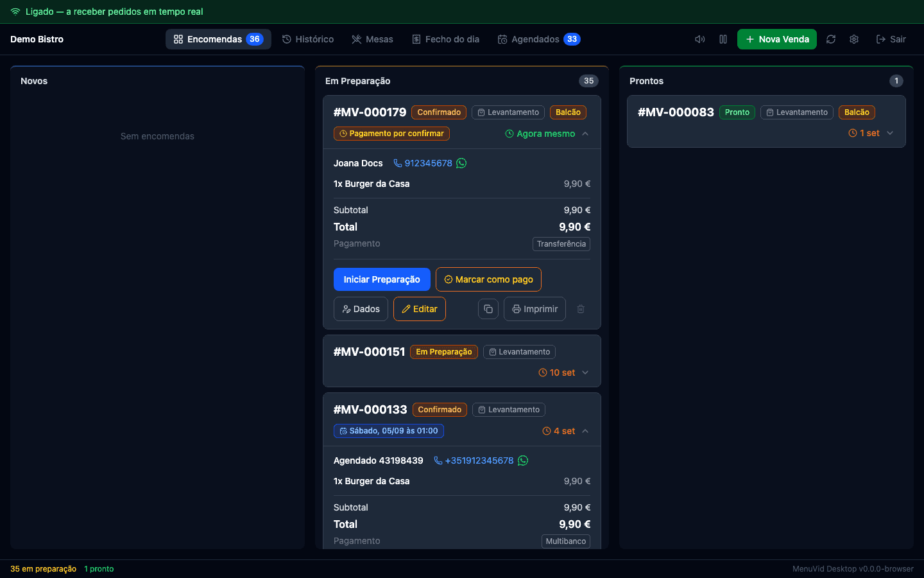Go to the Mesas tab
This screenshot has height=578, width=924.
[373, 39]
